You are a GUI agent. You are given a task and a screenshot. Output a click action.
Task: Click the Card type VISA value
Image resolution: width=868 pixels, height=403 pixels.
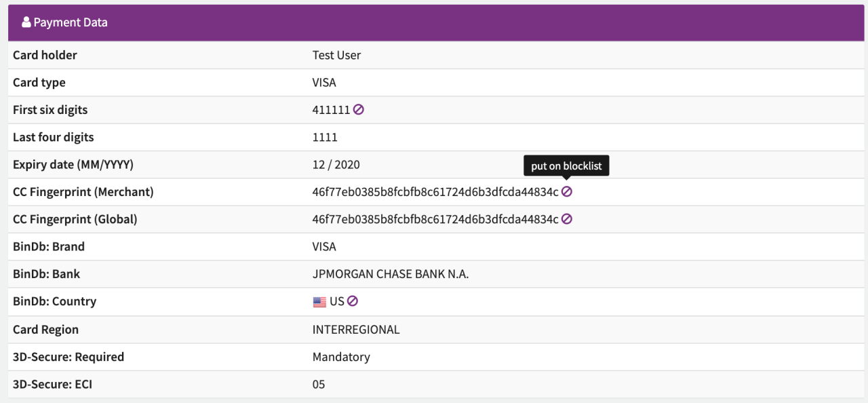(324, 83)
